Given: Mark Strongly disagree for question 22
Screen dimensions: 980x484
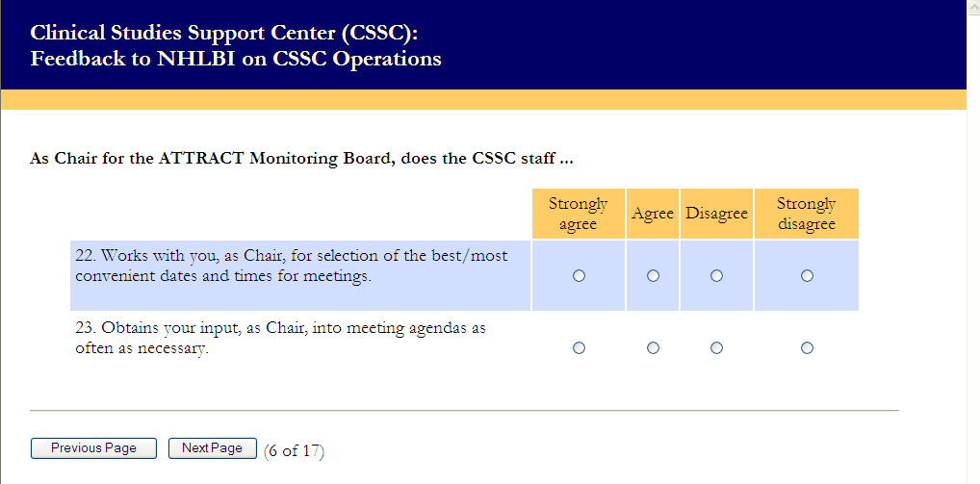Looking at the screenshot, I should [807, 276].
